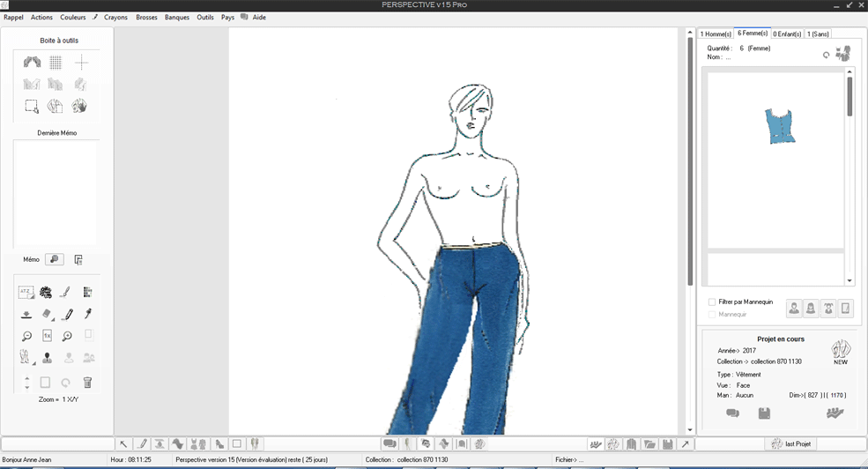Click the Mémo search button
The image size is (868, 469).
(55, 260)
